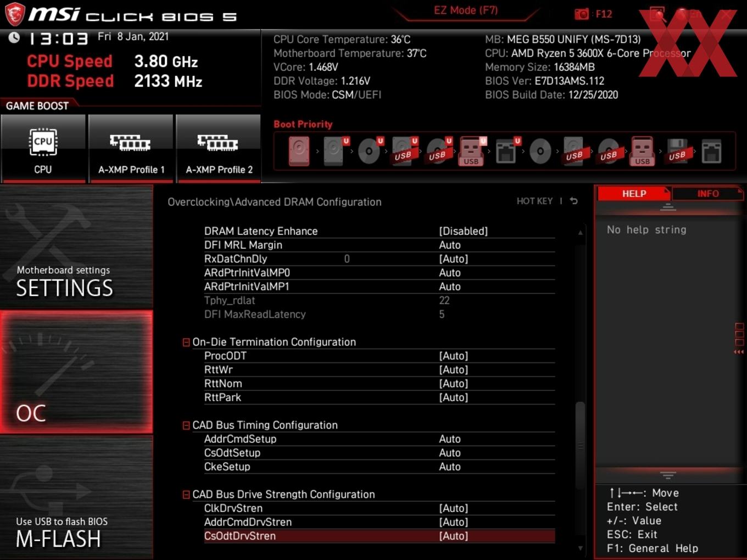Click the HOT KEY label
This screenshot has width=747, height=560.
pyautogui.click(x=534, y=201)
